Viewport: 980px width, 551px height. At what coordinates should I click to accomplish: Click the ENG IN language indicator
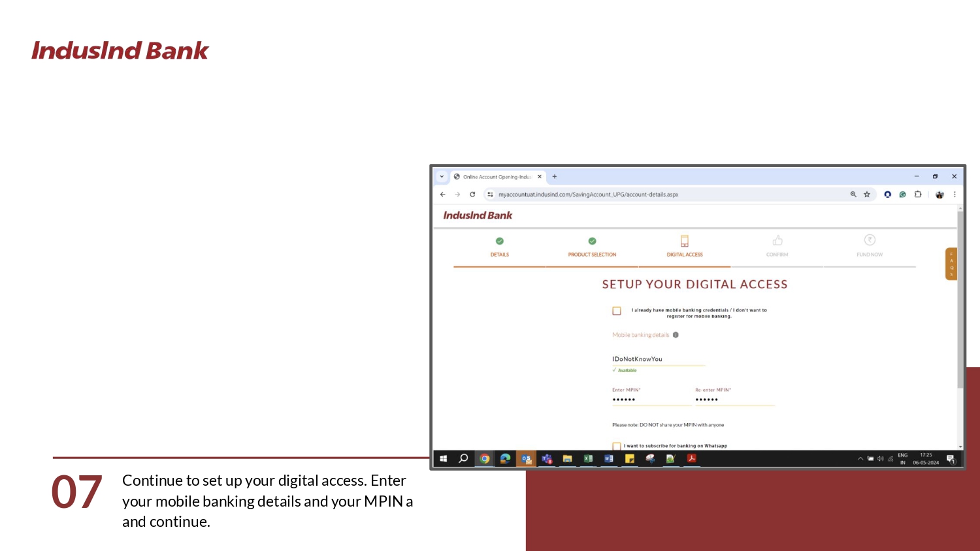pyautogui.click(x=903, y=459)
